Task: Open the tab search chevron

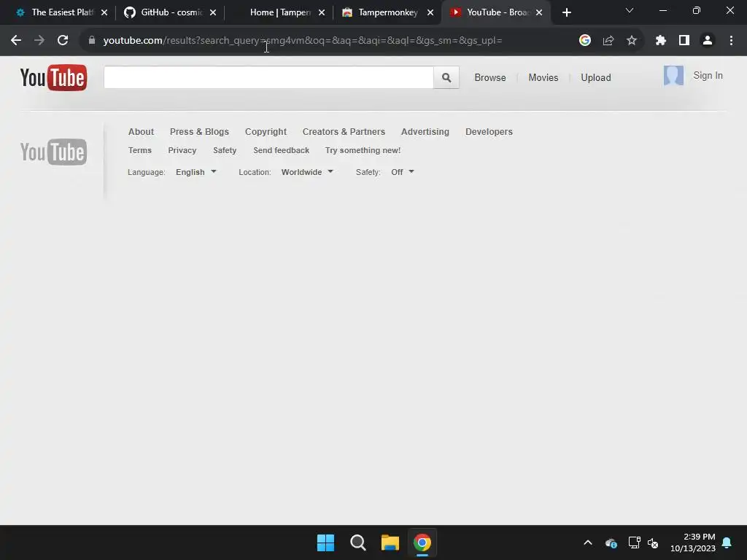Action: pyautogui.click(x=630, y=10)
